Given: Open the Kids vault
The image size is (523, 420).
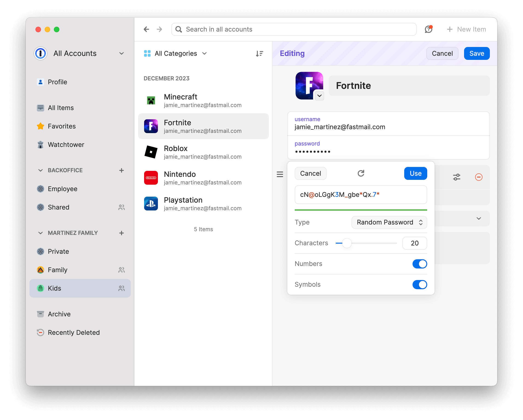Looking at the screenshot, I should pos(54,288).
